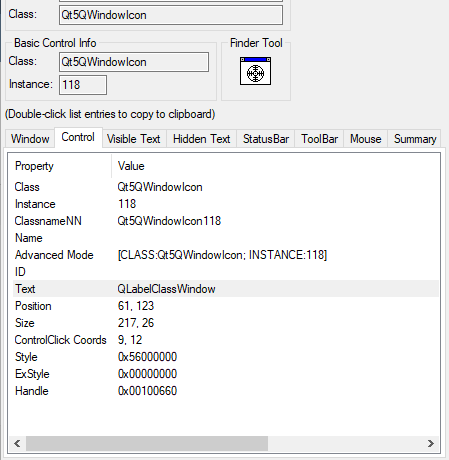Switch to the StatusBar tab
The height and width of the screenshot is (460, 449).
tap(266, 139)
